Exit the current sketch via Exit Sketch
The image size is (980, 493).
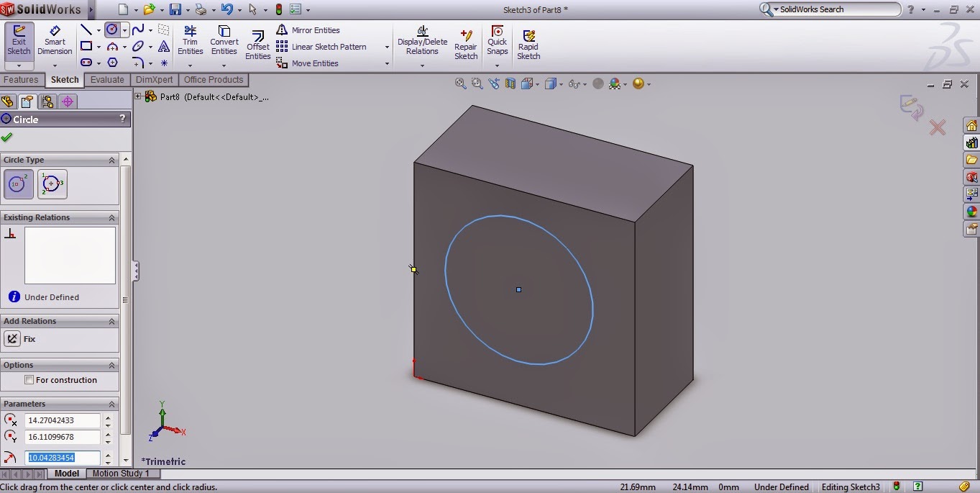(x=19, y=40)
